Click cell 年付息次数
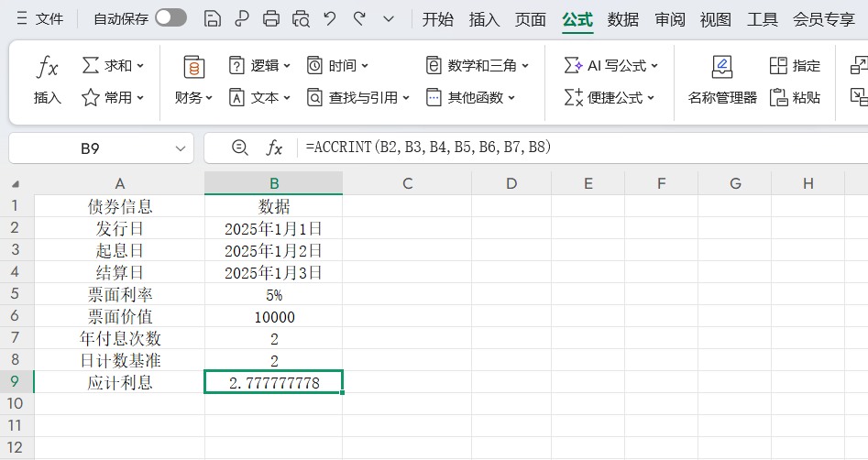This screenshot has width=868, height=460. point(119,338)
